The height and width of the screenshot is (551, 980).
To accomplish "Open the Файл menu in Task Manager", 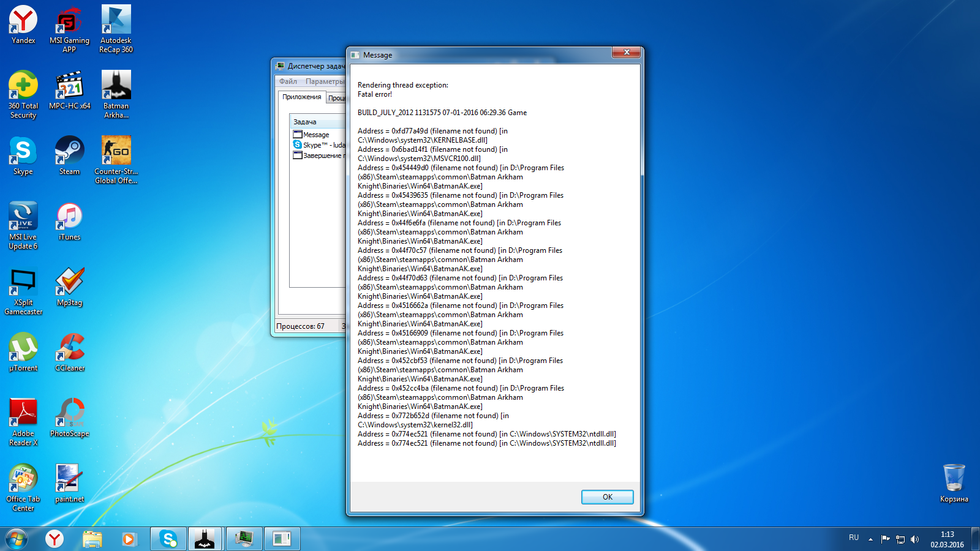I will tap(288, 81).
